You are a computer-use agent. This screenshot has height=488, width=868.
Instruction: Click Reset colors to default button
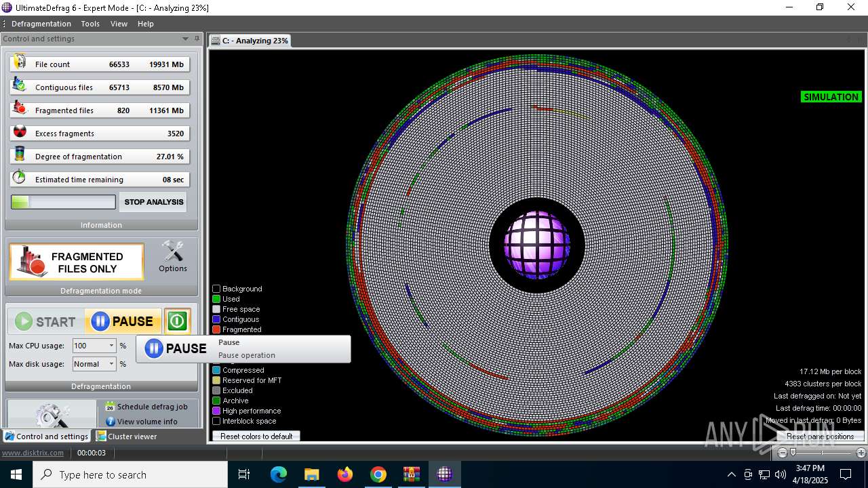256,436
